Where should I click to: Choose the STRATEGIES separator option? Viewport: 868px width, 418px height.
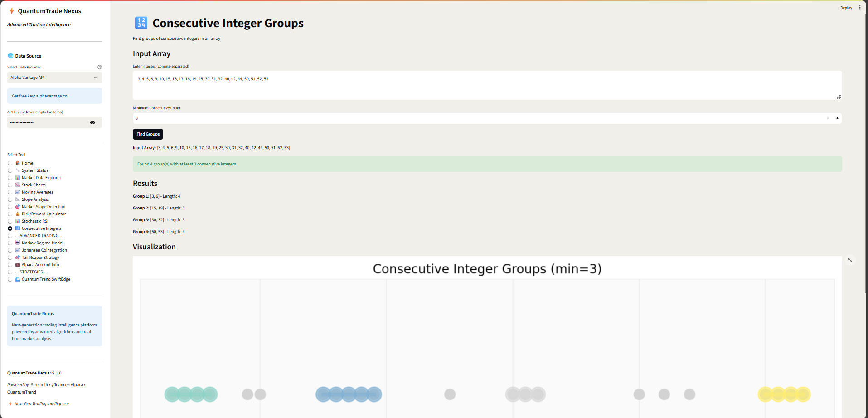click(x=31, y=272)
